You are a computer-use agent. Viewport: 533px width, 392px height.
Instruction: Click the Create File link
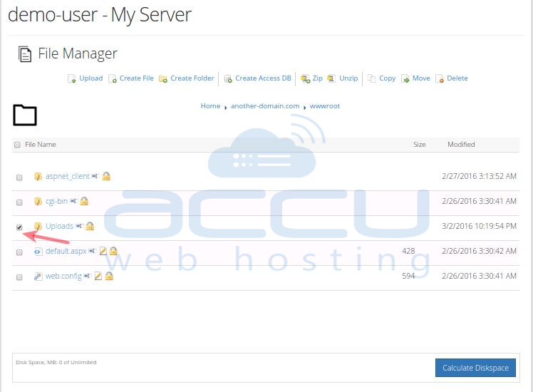point(136,78)
